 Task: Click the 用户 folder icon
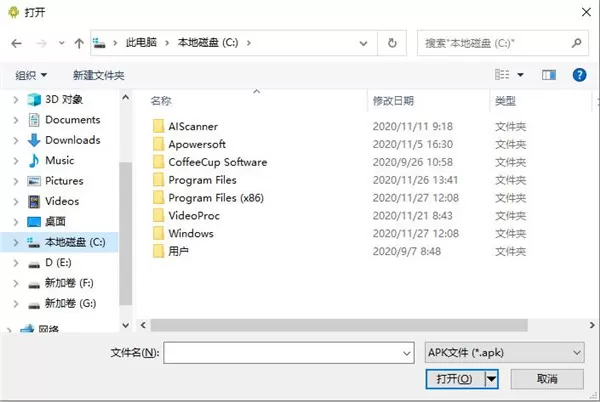coord(158,251)
